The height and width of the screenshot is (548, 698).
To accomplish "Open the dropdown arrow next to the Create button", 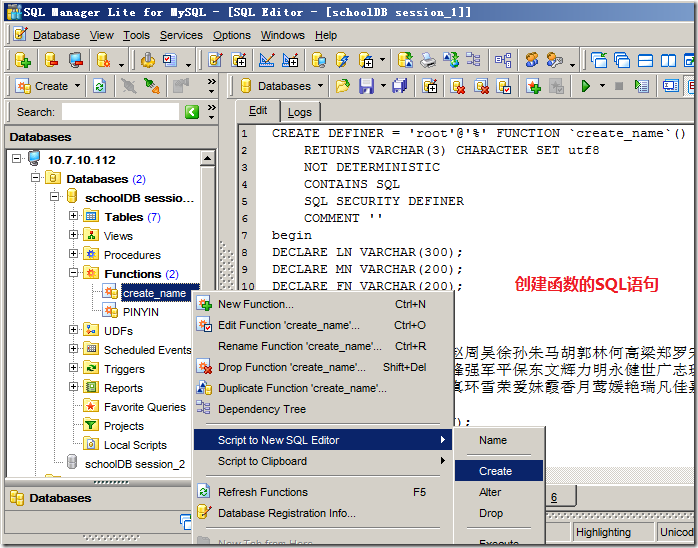I will [x=77, y=85].
